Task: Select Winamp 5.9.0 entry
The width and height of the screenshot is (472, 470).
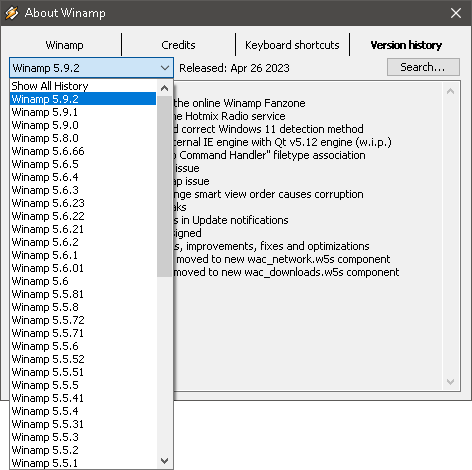Action: [x=83, y=125]
